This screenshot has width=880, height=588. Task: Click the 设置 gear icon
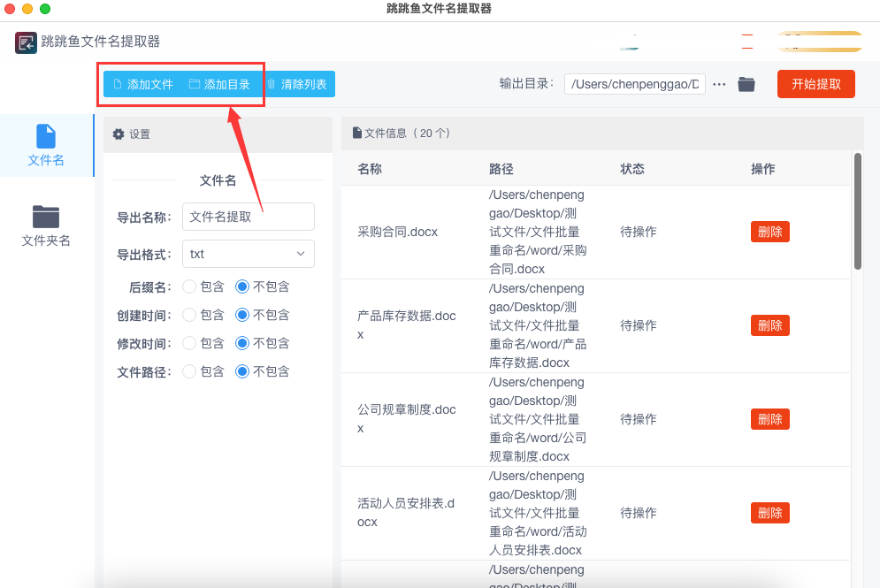point(119,134)
